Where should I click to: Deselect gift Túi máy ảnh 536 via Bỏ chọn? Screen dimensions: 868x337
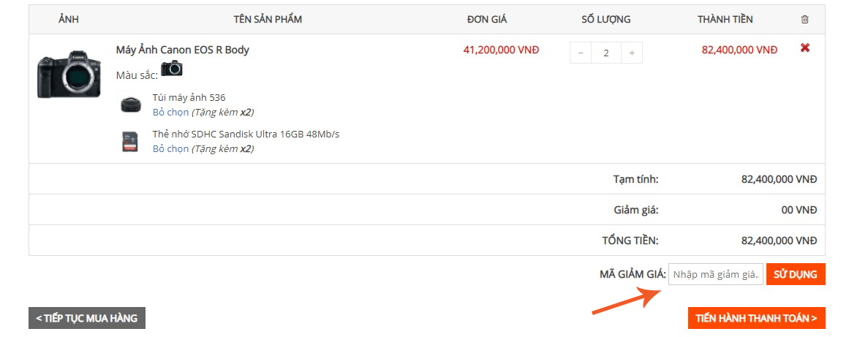[x=170, y=113]
